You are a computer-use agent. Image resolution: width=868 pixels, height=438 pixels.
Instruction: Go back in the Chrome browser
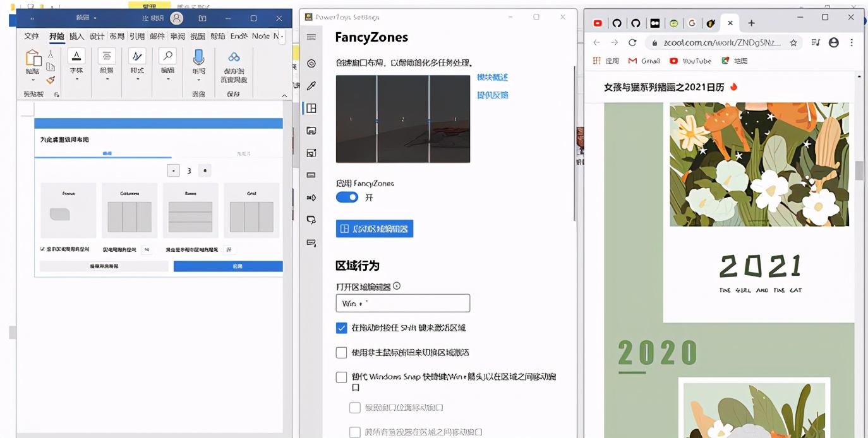[597, 42]
